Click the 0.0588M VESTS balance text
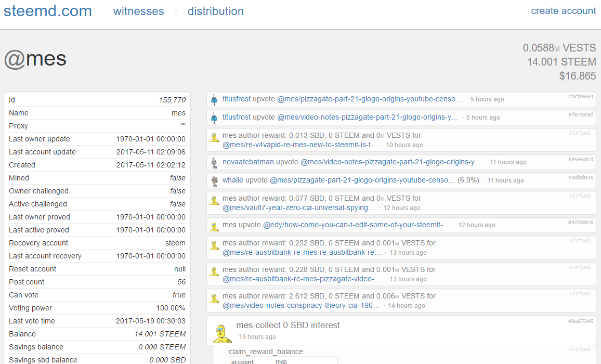 (x=559, y=48)
